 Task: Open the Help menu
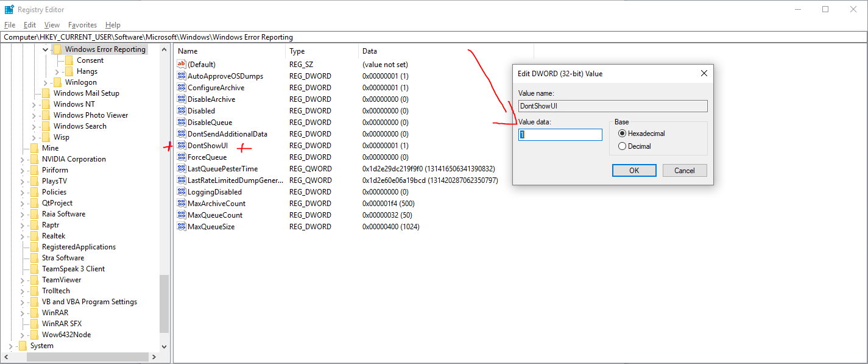113,25
